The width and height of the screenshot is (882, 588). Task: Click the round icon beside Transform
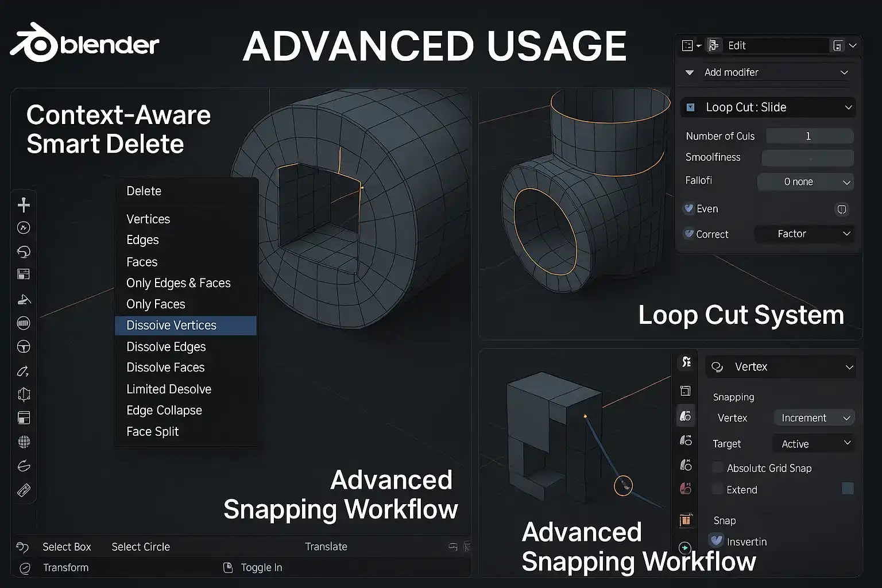click(25, 568)
